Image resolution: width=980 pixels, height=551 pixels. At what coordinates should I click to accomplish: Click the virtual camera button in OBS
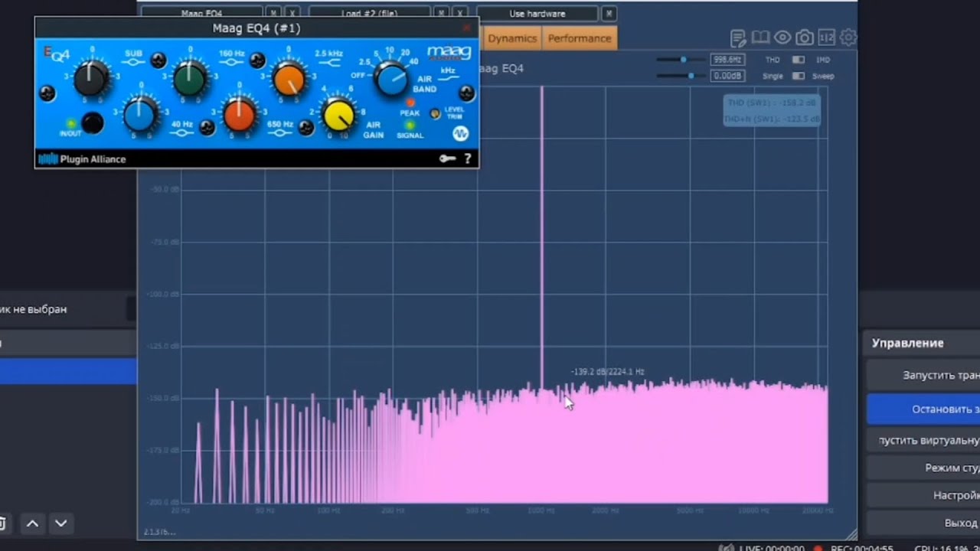923,441
